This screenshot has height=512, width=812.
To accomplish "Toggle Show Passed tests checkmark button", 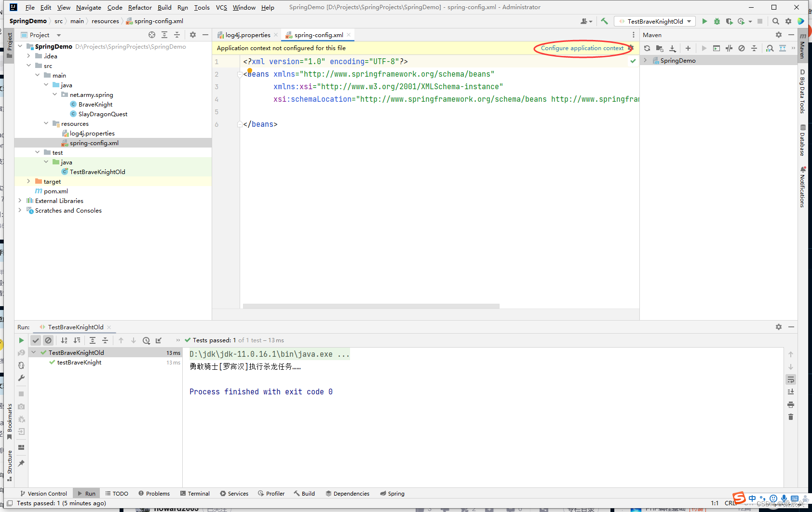I will click(x=36, y=340).
